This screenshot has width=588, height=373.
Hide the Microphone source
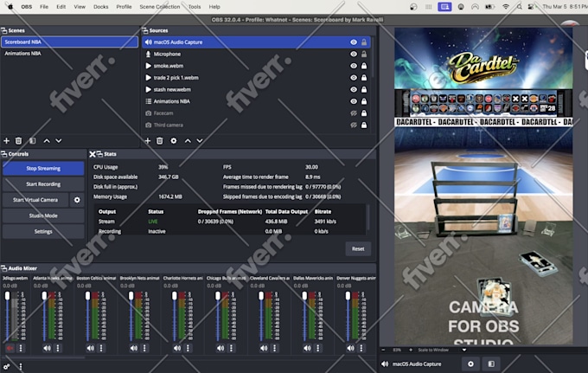(354, 54)
